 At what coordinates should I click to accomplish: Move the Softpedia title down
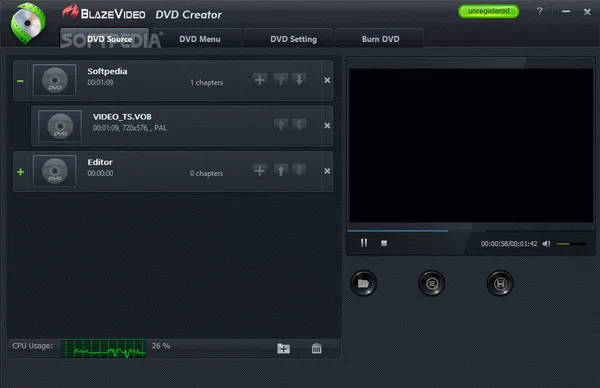click(x=299, y=80)
